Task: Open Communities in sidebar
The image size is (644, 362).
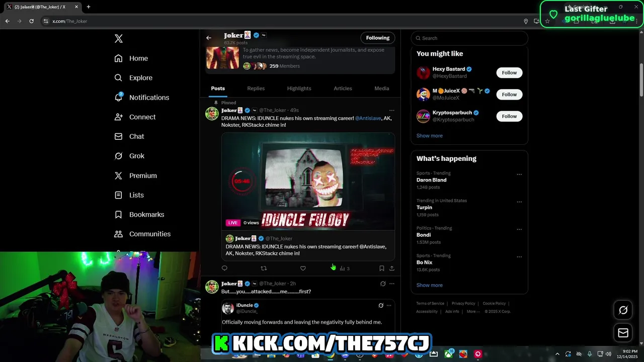Action: coord(142,234)
